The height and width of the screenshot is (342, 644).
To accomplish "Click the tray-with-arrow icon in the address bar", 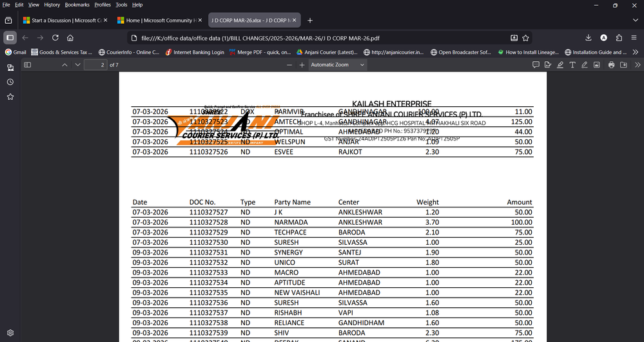I will point(514,38).
